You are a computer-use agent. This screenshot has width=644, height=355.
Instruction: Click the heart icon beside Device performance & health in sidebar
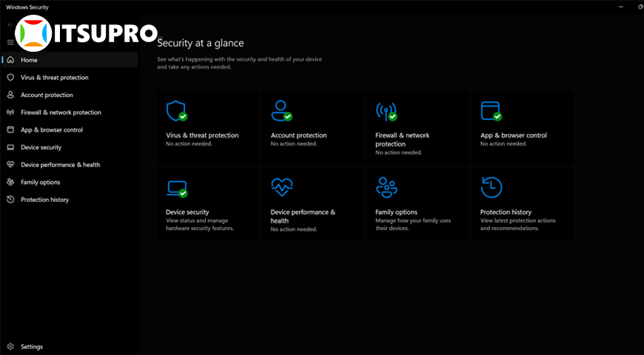click(10, 165)
